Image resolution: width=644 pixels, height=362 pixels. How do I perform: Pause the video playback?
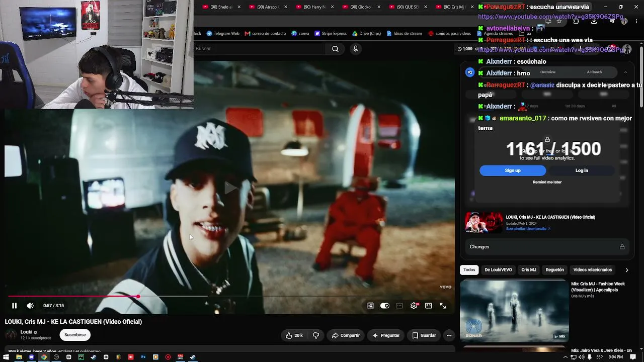(14, 306)
